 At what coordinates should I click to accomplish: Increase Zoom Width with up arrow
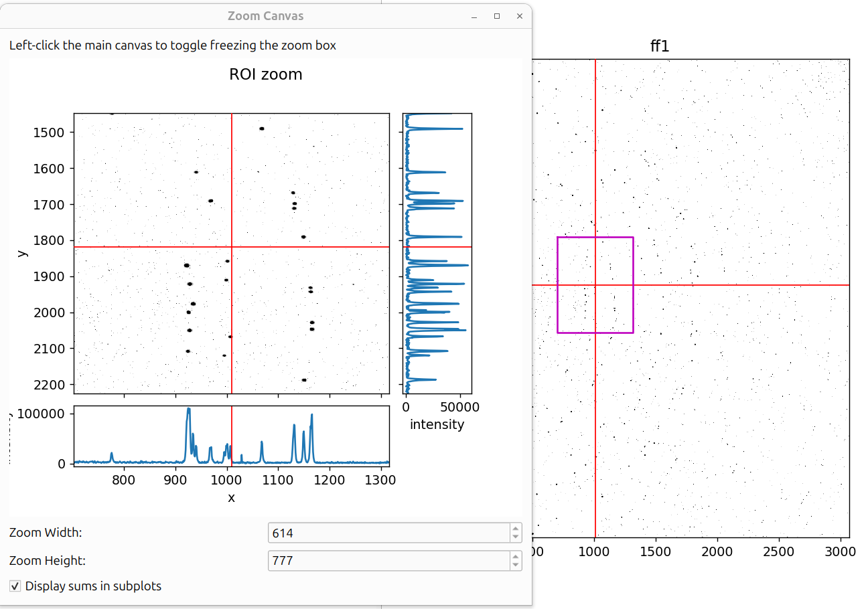[515, 529]
